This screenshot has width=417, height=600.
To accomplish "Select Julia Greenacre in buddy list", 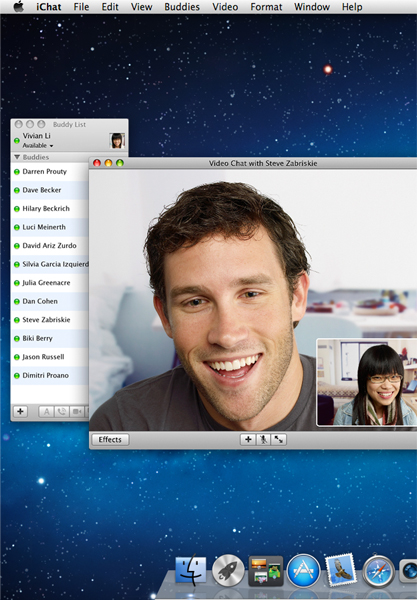I will (50, 283).
